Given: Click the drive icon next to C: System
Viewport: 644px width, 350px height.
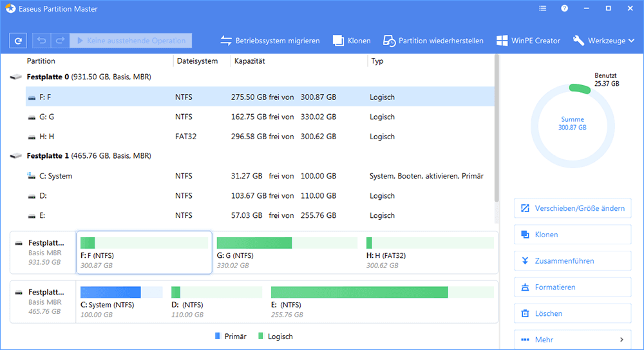Looking at the screenshot, I should [x=31, y=176].
